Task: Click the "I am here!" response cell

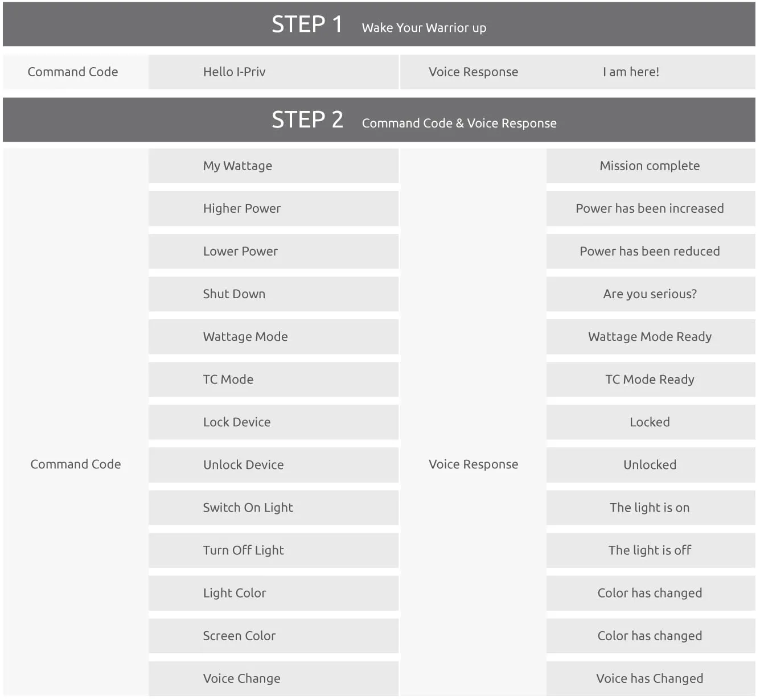Action: 631,72
